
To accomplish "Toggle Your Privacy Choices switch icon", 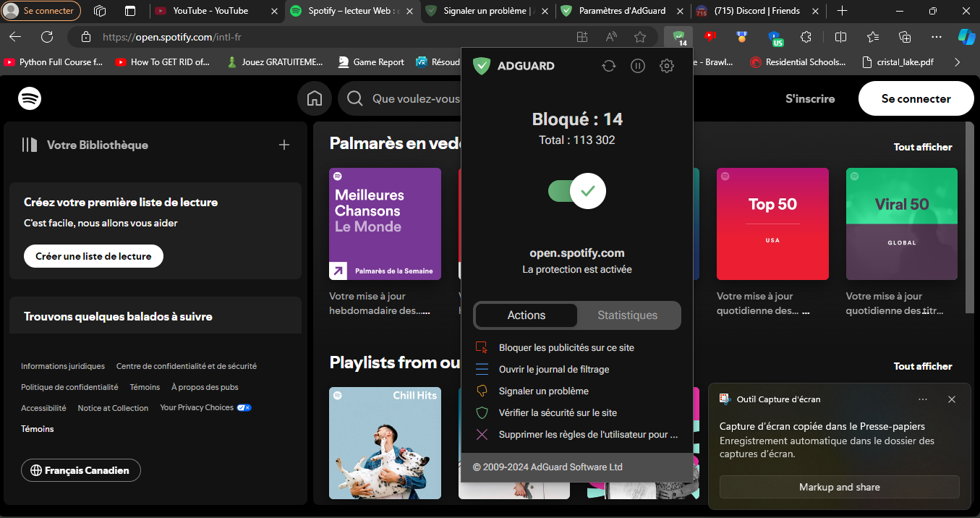I will 244,408.
